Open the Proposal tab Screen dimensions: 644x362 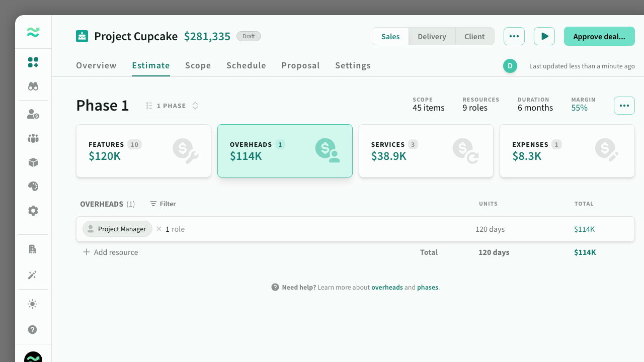coord(300,65)
